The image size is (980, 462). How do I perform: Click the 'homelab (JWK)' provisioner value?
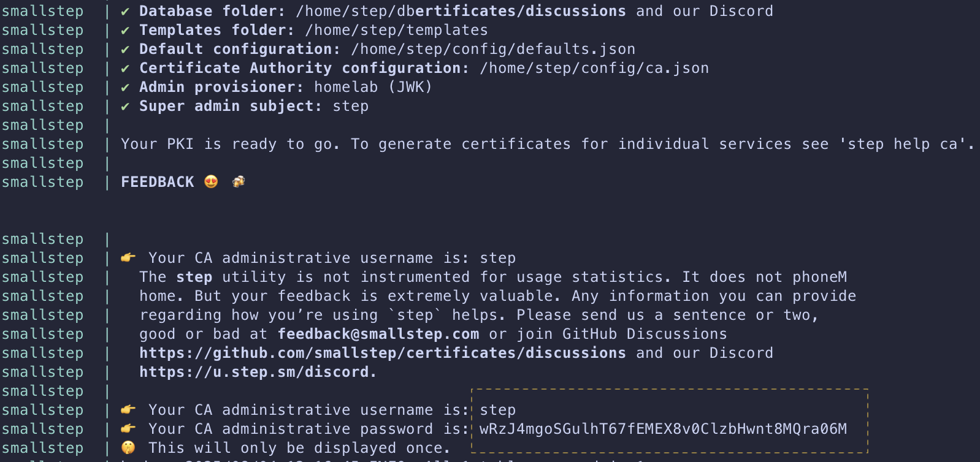click(373, 87)
